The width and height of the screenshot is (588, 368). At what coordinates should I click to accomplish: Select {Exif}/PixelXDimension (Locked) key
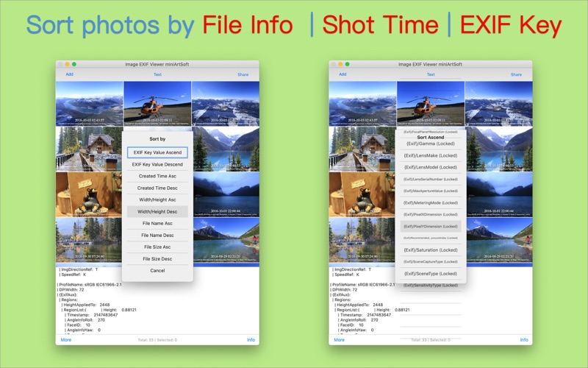tap(431, 214)
